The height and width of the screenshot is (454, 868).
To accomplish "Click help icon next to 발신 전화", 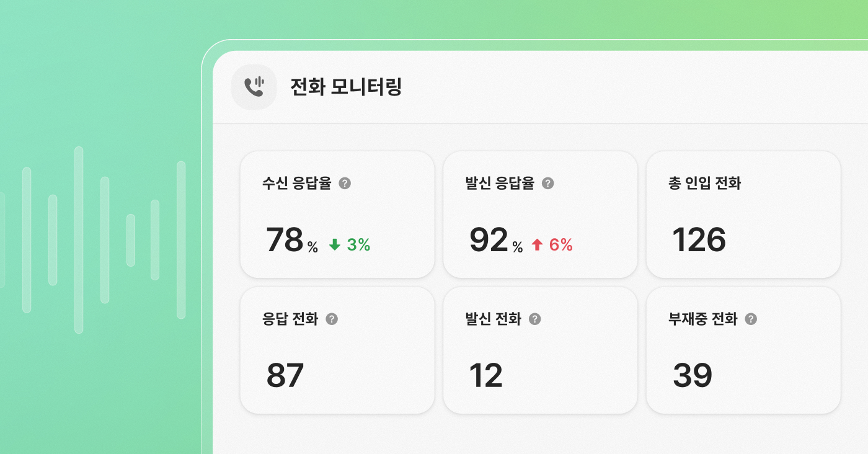I will click(x=534, y=319).
